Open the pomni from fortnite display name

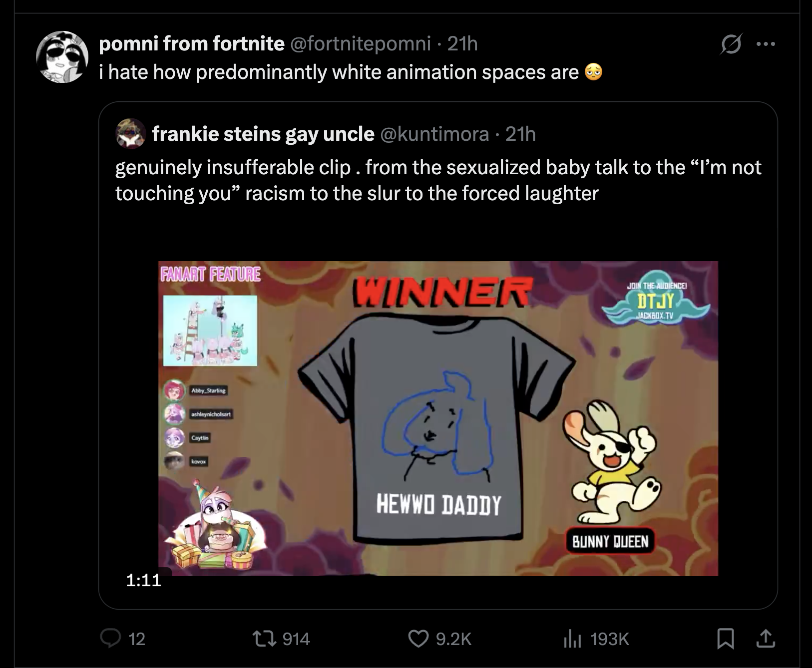pyautogui.click(x=192, y=44)
